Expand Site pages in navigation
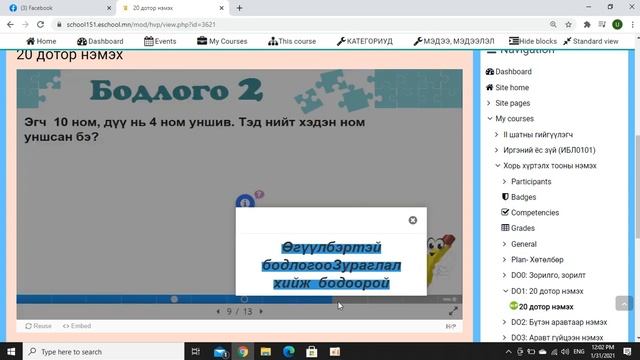Image resolution: width=640 pixels, height=360 pixels. [489, 103]
